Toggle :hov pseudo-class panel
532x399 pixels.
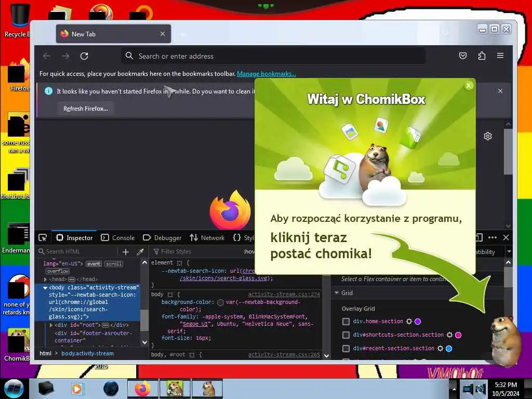point(249,251)
